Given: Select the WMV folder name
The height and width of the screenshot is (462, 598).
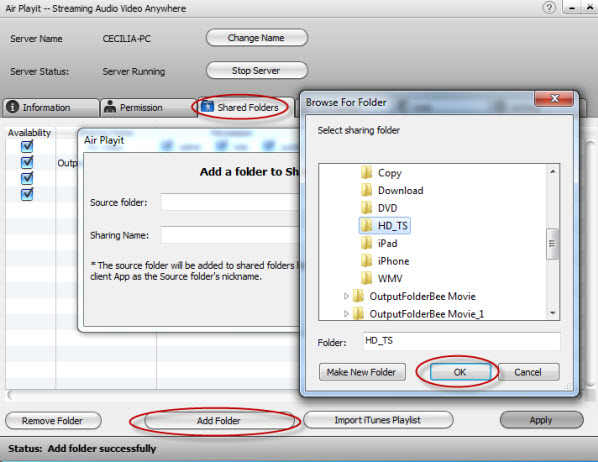Looking at the screenshot, I should tap(390, 278).
